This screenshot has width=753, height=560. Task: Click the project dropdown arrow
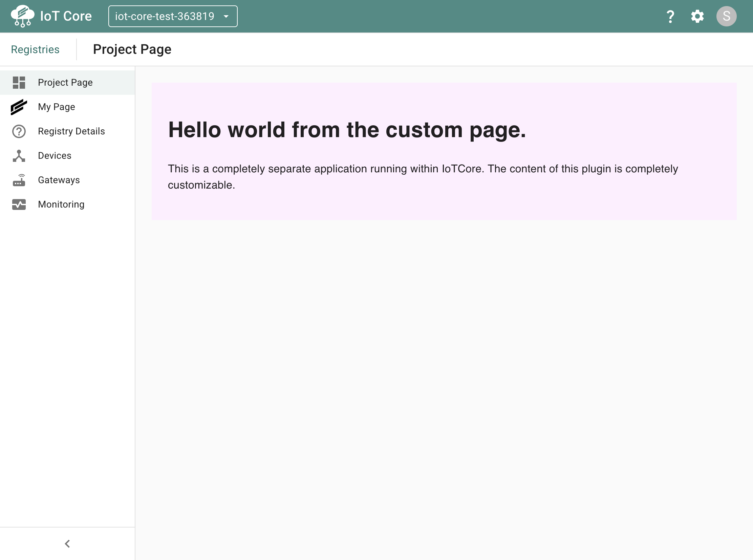[226, 16]
